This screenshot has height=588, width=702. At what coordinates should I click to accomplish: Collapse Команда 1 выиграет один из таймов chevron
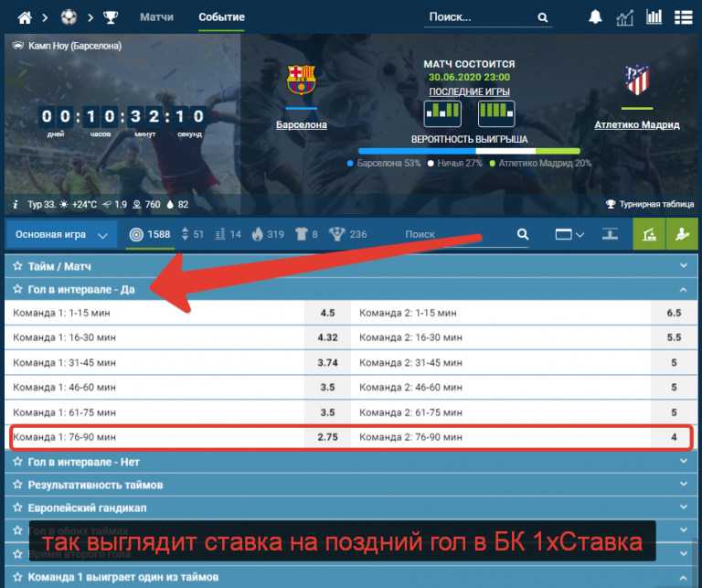(683, 577)
